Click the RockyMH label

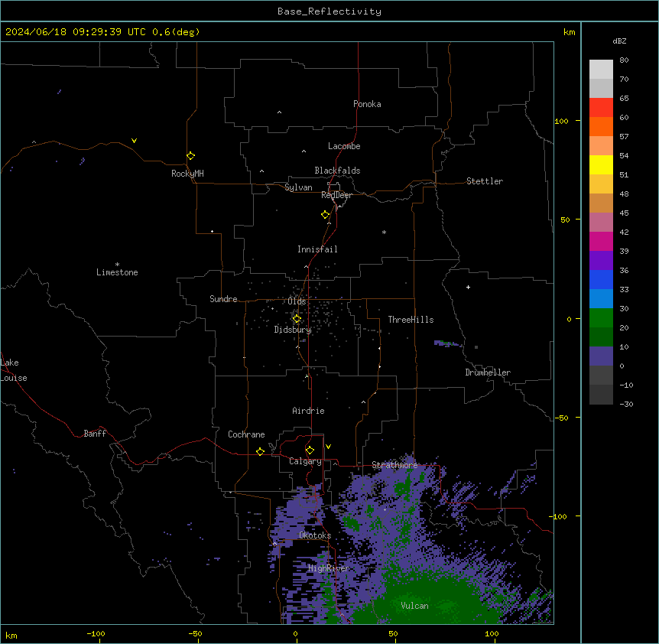[x=187, y=174]
